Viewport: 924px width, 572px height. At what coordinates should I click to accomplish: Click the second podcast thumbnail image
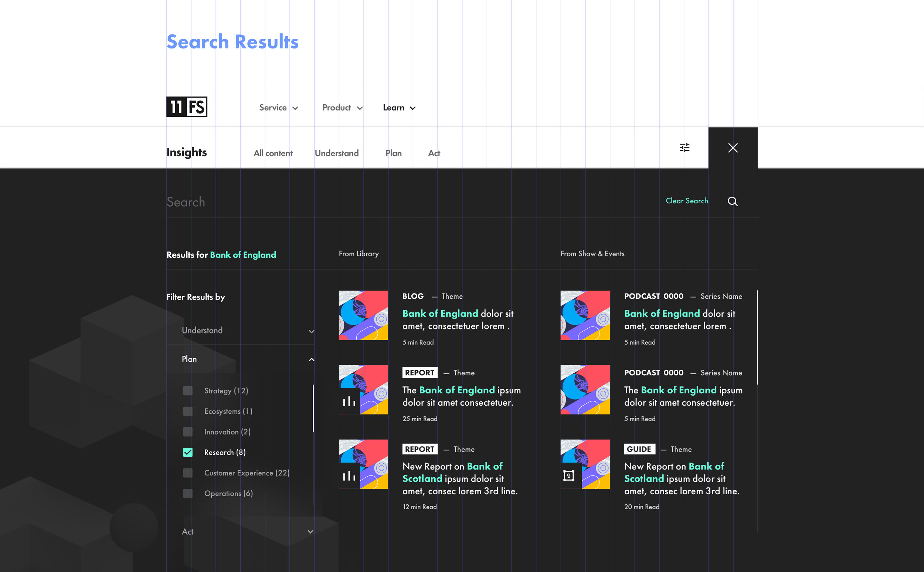pos(585,390)
